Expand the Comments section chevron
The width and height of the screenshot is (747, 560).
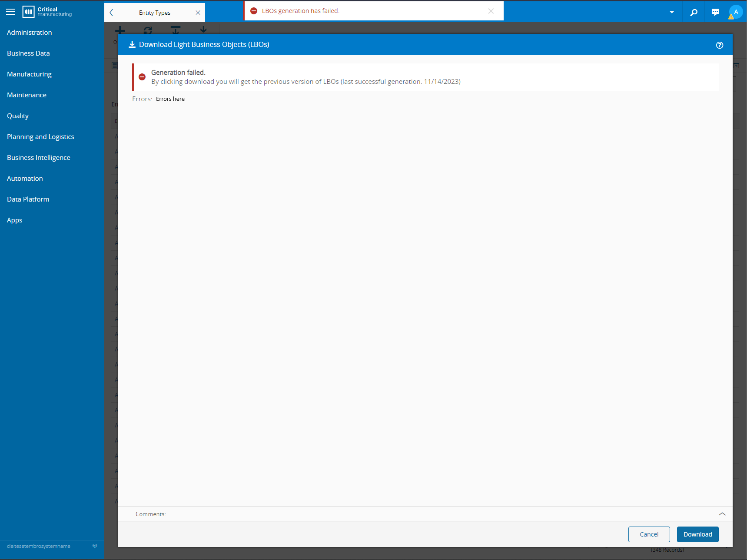[722, 514]
